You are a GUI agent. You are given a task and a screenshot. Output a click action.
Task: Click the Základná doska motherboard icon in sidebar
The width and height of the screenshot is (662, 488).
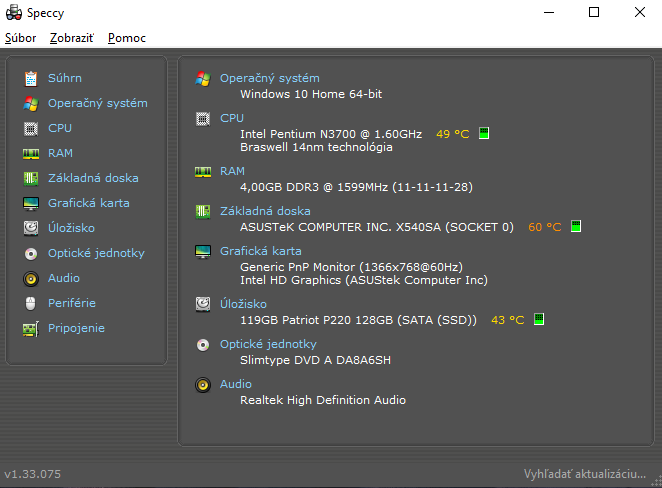[31, 178]
